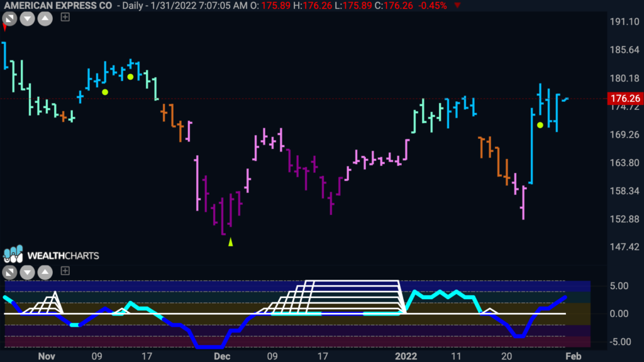Select the yellow up-triangle marker near Dec
The height and width of the screenshot is (362, 644).
230,242
